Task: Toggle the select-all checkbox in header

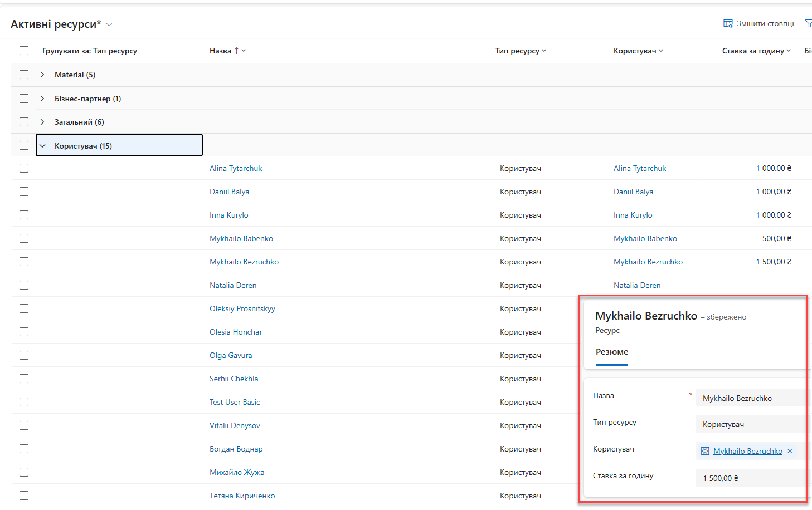Action: point(24,51)
